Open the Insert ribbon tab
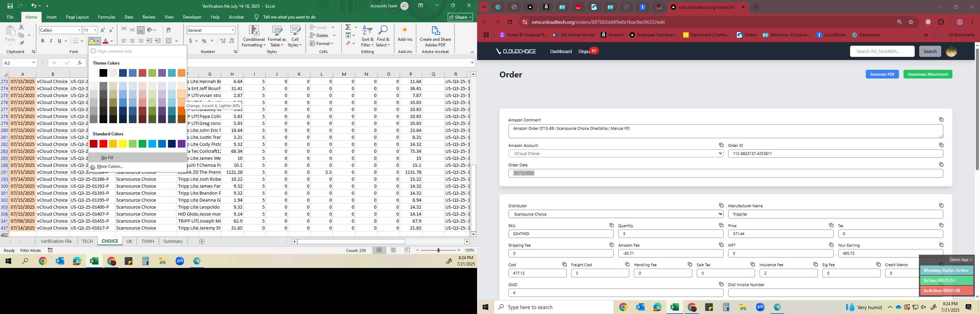 51,17
